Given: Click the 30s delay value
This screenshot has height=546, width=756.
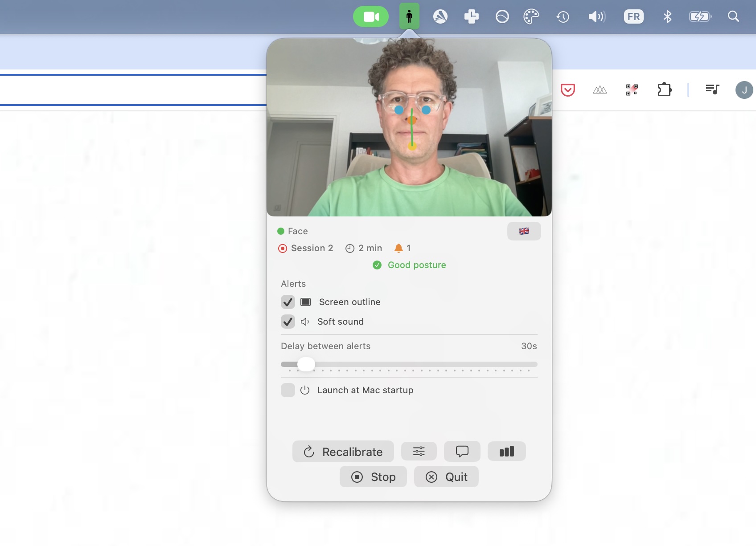Looking at the screenshot, I should [x=529, y=346].
